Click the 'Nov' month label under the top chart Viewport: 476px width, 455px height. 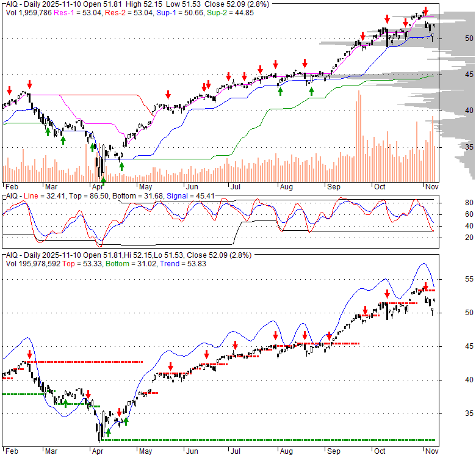pos(431,187)
